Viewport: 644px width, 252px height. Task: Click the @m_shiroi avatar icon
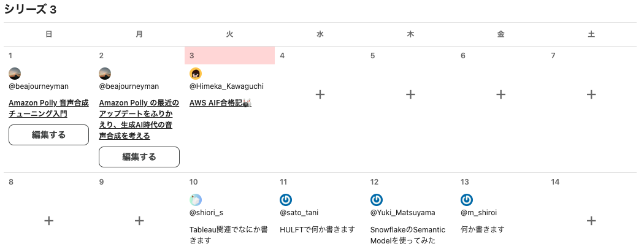(x=467, y=200)
